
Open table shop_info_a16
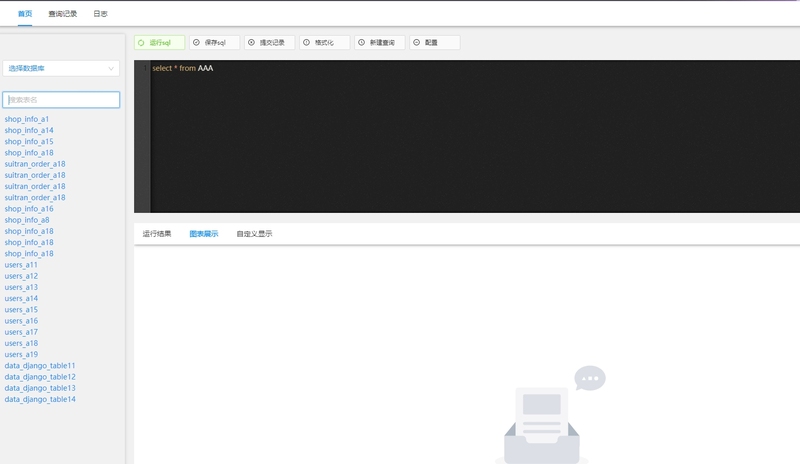29,209
